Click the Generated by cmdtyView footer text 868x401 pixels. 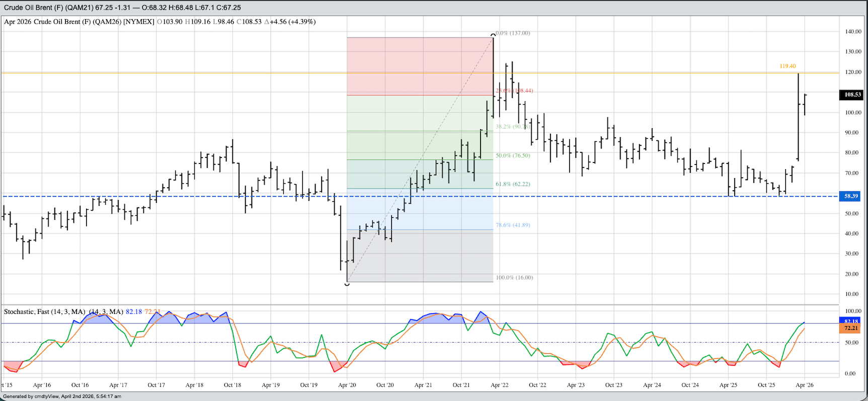(x=62, y=396)
